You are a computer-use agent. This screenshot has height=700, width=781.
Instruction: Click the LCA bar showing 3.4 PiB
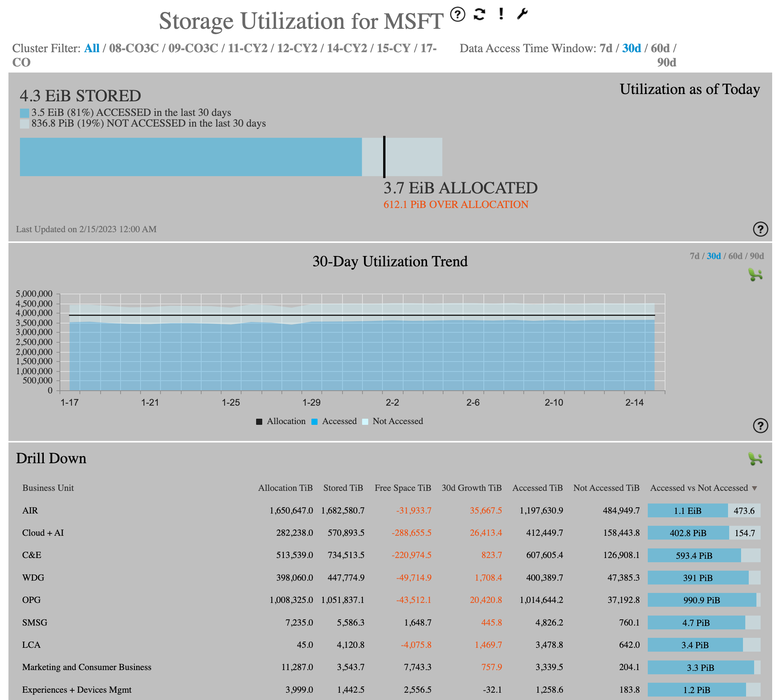[x=695, y=645]
